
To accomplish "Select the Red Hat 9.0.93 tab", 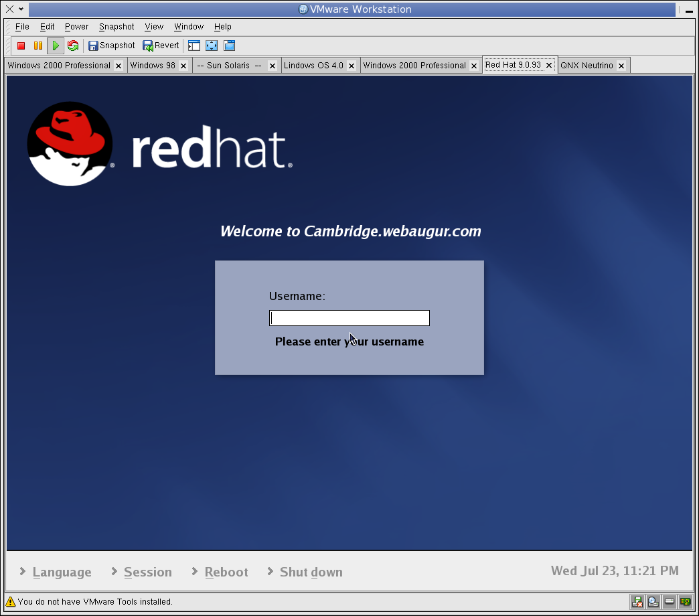I will pyautogui.click(x=513, y=65).
